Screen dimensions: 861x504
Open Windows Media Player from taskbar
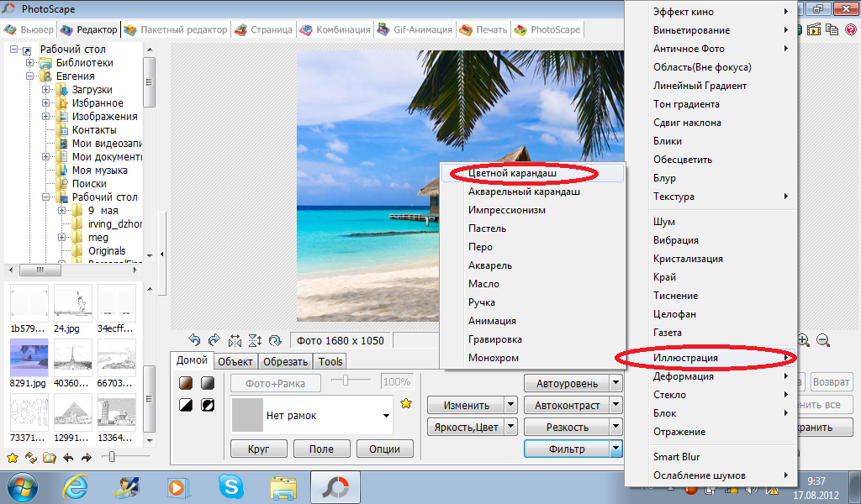tap(178, 487)
